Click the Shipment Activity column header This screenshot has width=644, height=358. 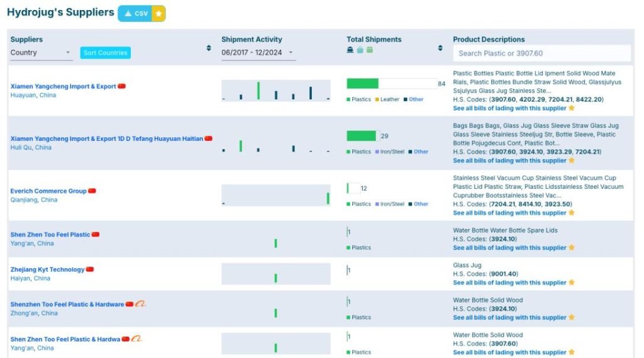pos(252,40)
